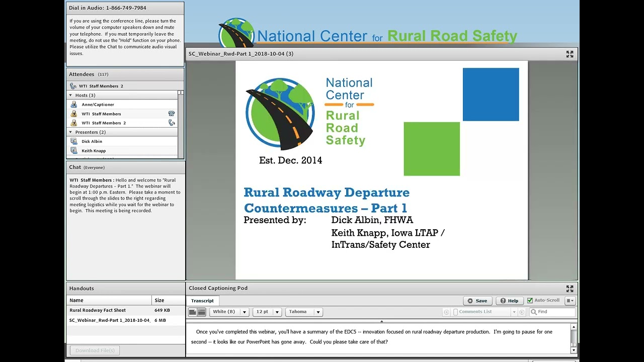This screenshot has width=644, height=362.
Task: Click the National Center logo on slide
Action: [310, 114]
